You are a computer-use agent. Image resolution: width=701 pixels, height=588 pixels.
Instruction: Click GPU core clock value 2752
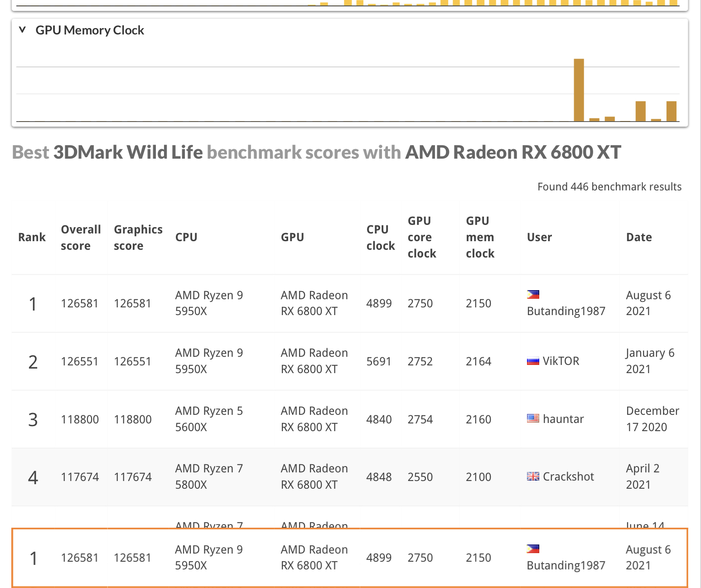420,361
